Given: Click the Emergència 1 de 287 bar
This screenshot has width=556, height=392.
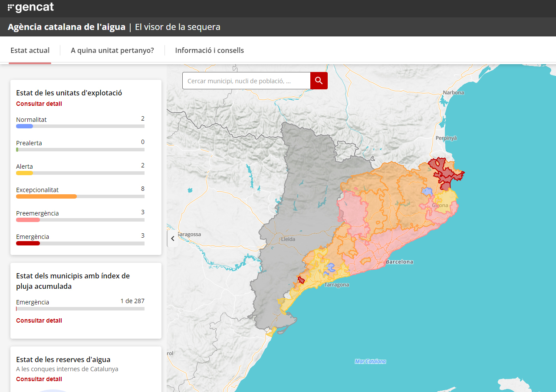Looking at the screenshot, I should pos(80,309).
